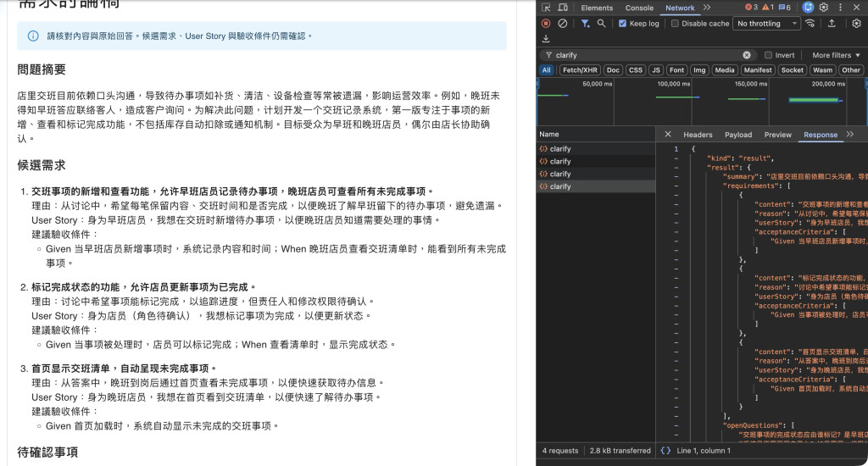Open the Headers tab
The width and height of the screenshot is (868, 466).
[x=698, y=135]
